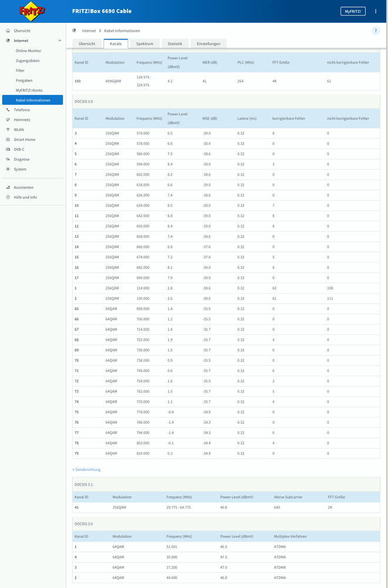Click the Smart Home icon
Viewport: 388px width, 588px height.
pos(8,139)
